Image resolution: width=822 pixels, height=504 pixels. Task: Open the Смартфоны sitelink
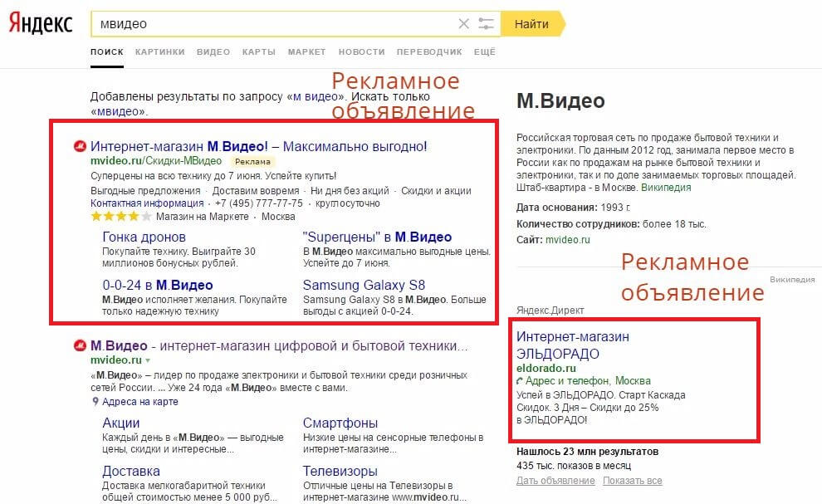tap(340, 423)
